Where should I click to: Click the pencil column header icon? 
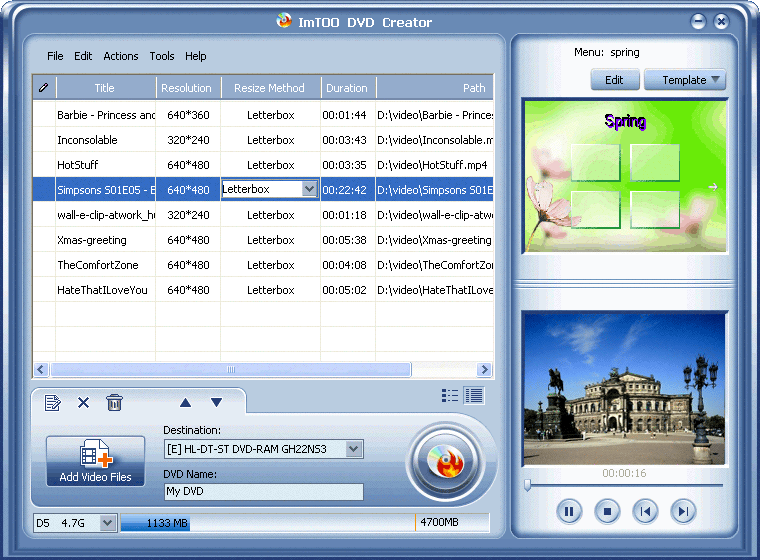(x=44, y=88)
